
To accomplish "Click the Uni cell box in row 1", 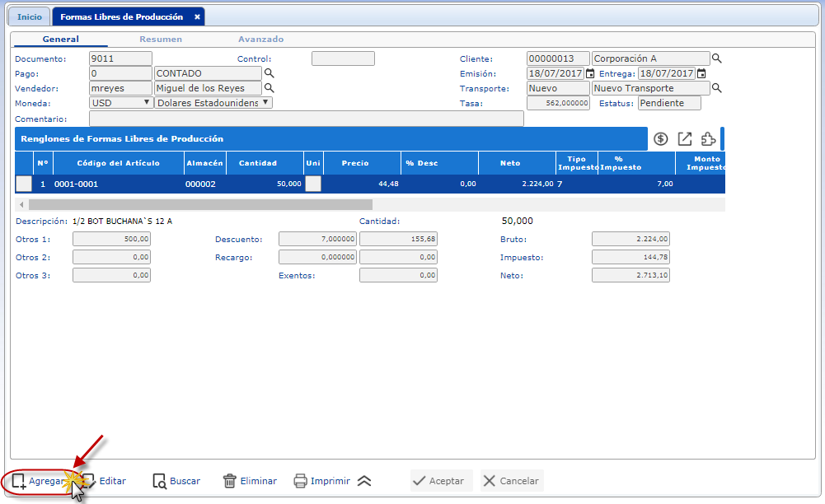I will click(x=313, y=184).
